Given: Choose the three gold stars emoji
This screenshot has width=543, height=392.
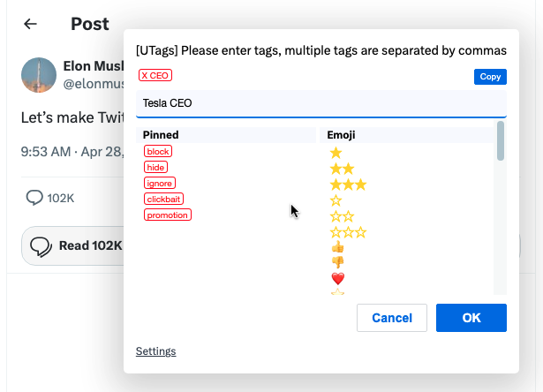Looking at the screenshot, I should [348, 185].
